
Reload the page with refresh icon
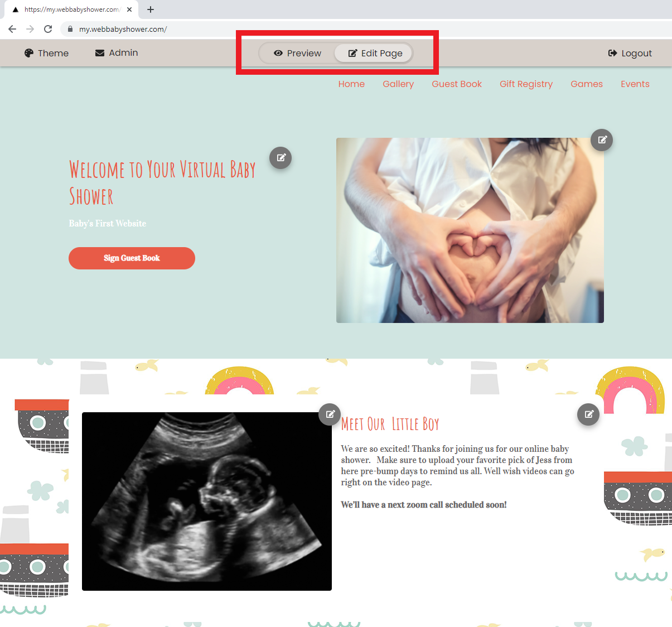48,29
